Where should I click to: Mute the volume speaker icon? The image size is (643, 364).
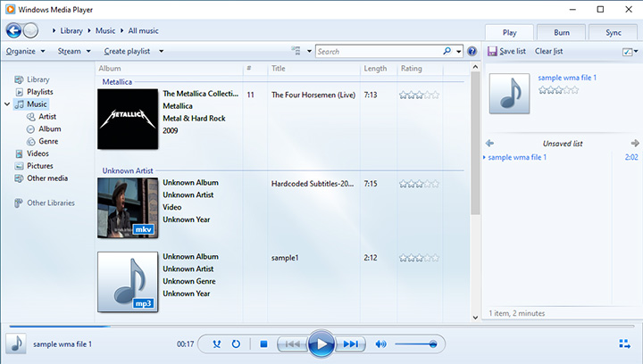point(380,344)
